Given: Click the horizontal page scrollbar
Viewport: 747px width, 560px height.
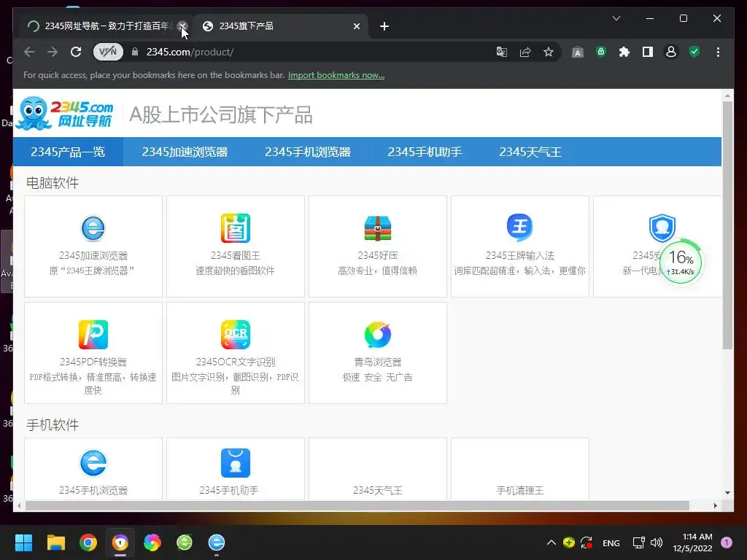Looking at the screenshot, I should (x=357, y=506).
